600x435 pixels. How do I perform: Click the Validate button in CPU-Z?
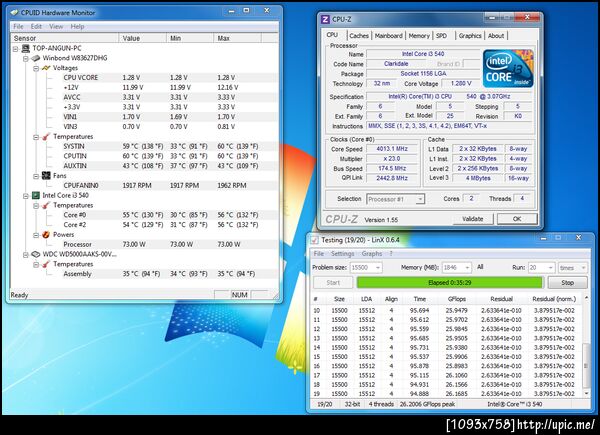pos(473,219)
